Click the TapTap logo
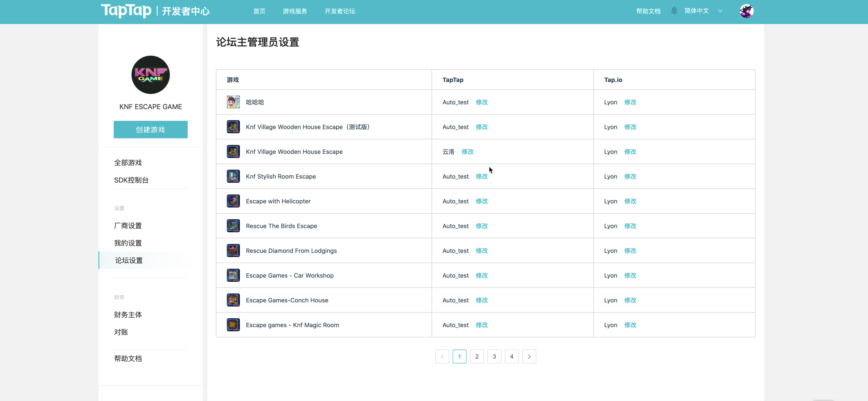Image resolution: width=868 pixels, height=401 pixels. point(126,10)
